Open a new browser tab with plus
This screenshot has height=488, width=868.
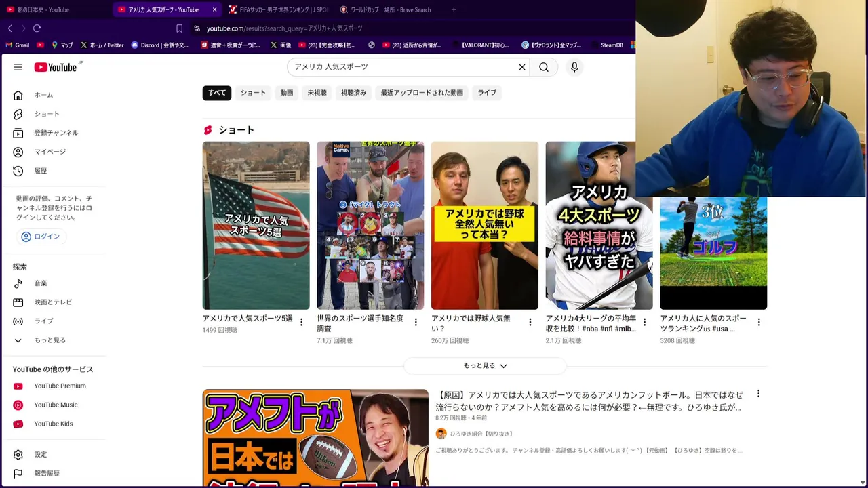pos(454,9)
